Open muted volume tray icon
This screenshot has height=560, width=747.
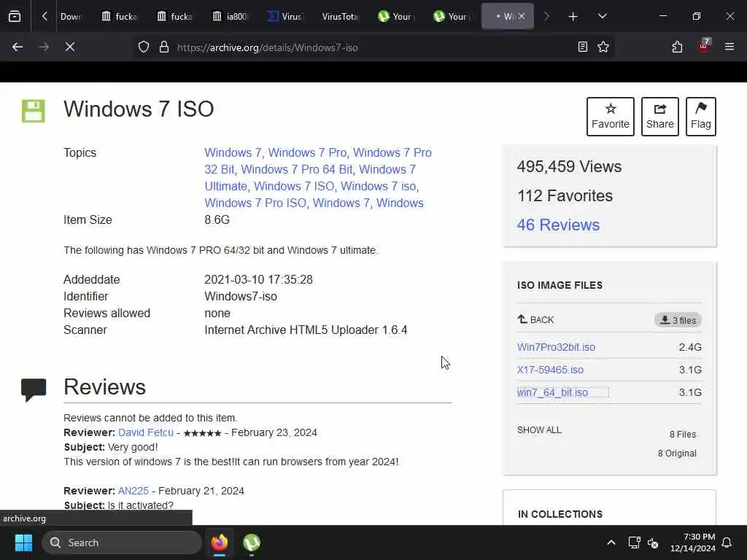click(x=653, y=542)
